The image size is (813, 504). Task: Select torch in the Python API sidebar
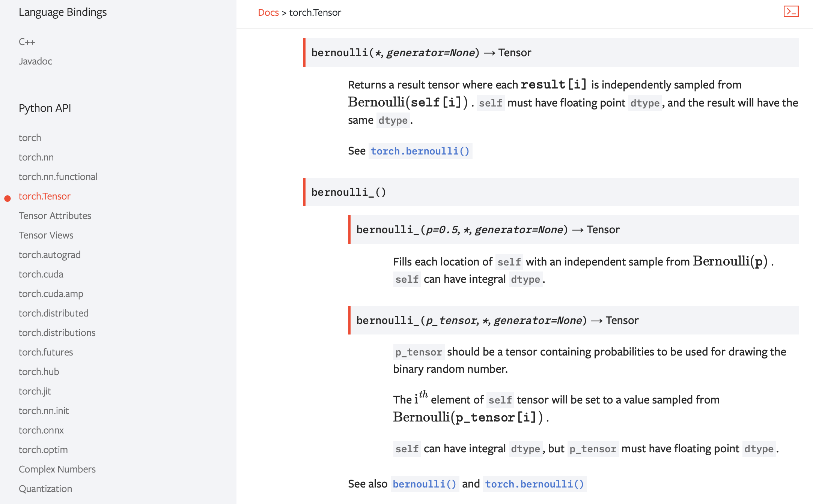tap(29, 138)
